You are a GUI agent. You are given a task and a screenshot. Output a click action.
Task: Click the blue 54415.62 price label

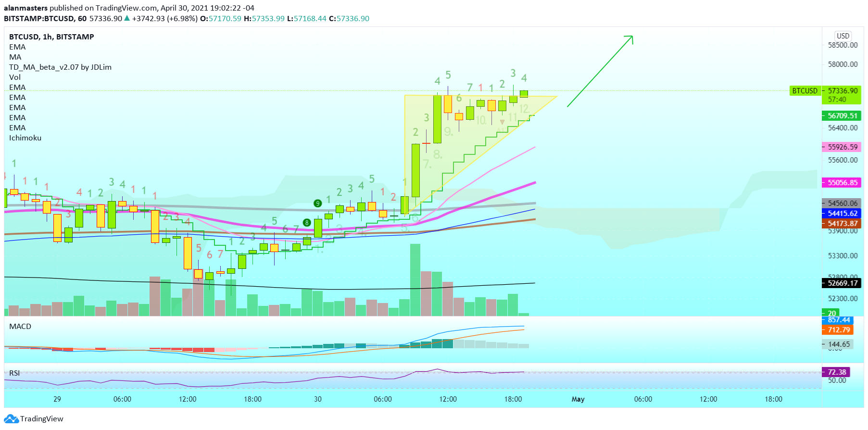coord(842,213)
